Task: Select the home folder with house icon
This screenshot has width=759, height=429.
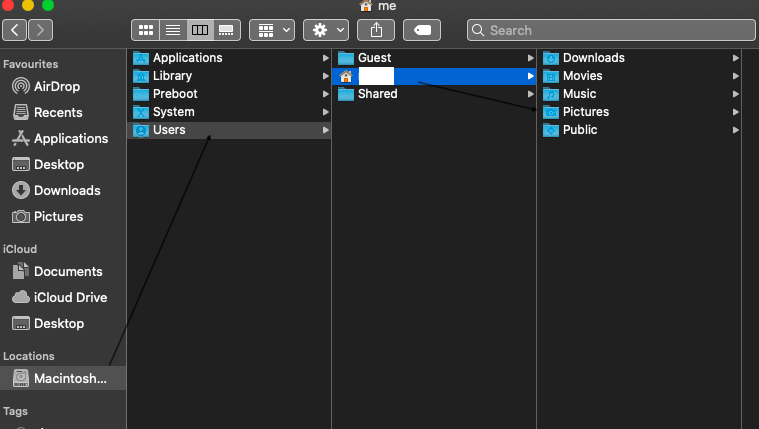Action: (434, 76)
